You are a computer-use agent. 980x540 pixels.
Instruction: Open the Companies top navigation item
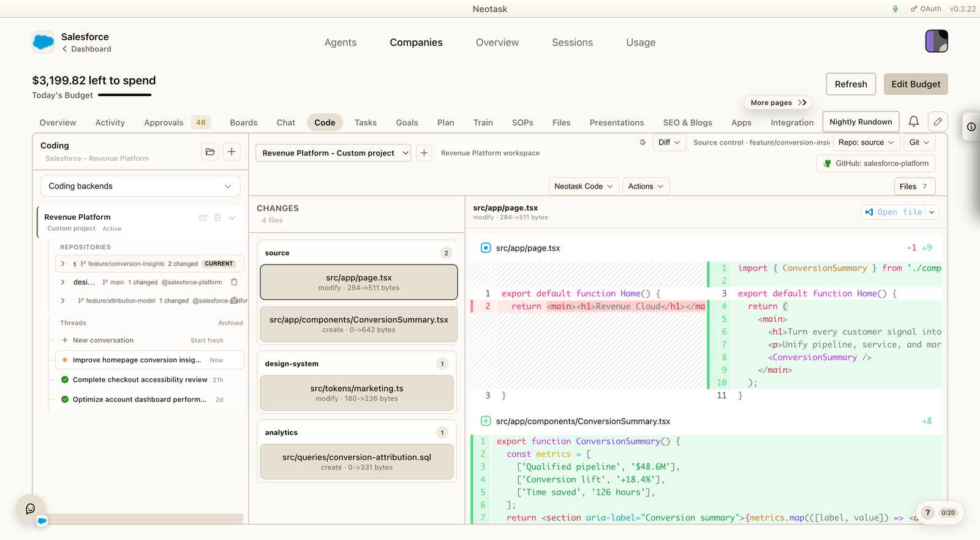pyautogui.click(x=417, y=42)
